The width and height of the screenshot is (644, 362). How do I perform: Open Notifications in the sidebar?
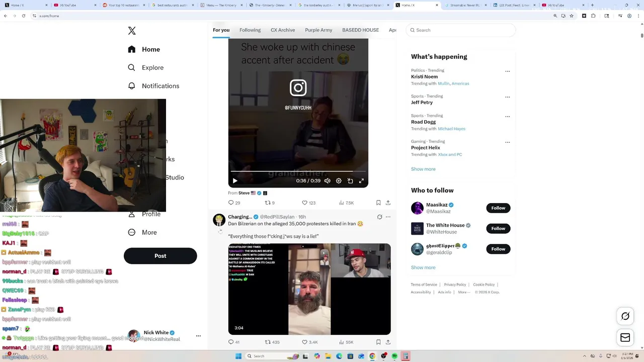point(153,86)
